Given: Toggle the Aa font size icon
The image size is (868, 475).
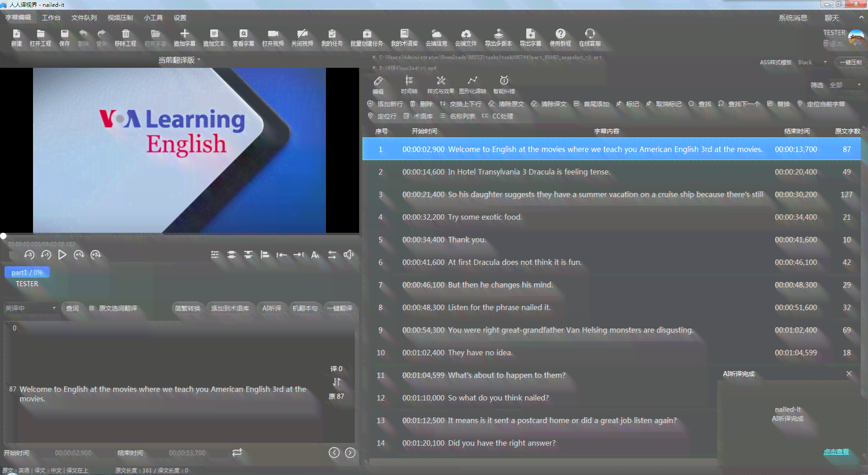Looking at the screenshot, I should [x=315, y=255].
